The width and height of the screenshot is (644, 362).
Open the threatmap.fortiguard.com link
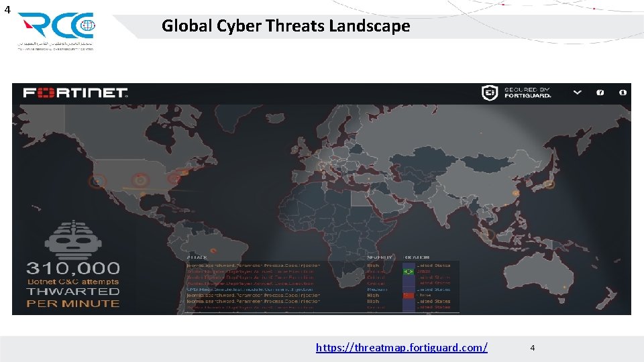pos(402,348)
